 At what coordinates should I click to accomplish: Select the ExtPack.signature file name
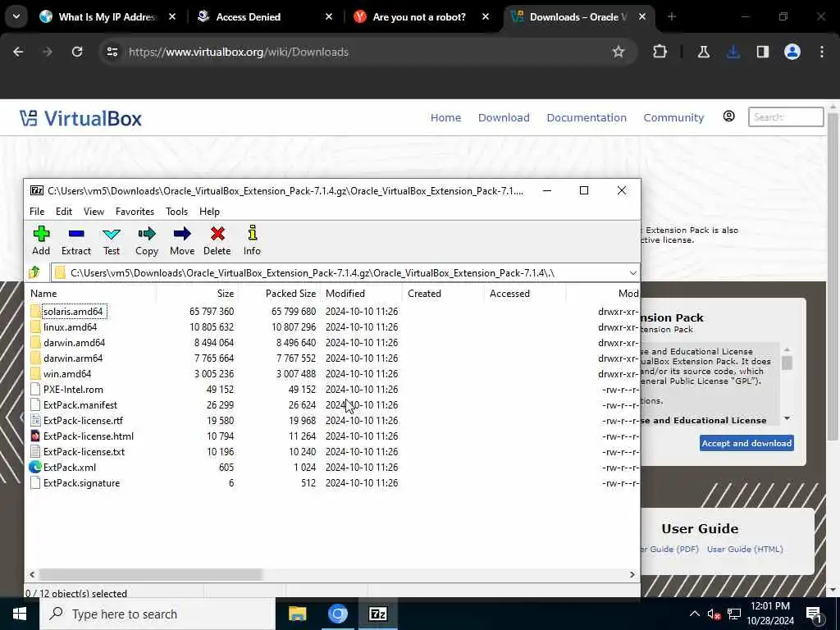point(81,482)
